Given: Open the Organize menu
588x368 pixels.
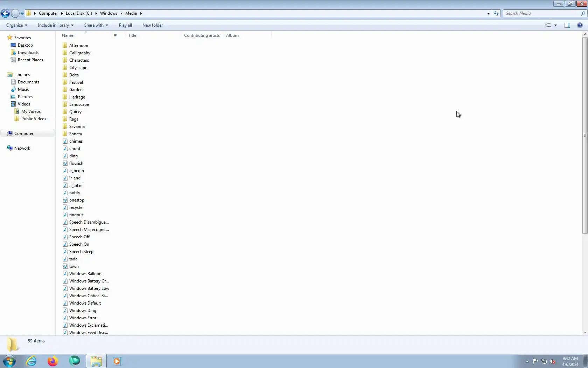Looking at the screenshot, I should point(17,25).
